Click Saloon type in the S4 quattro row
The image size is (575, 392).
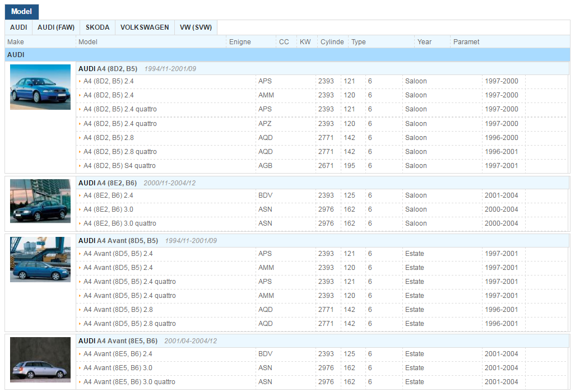point(416,166)
